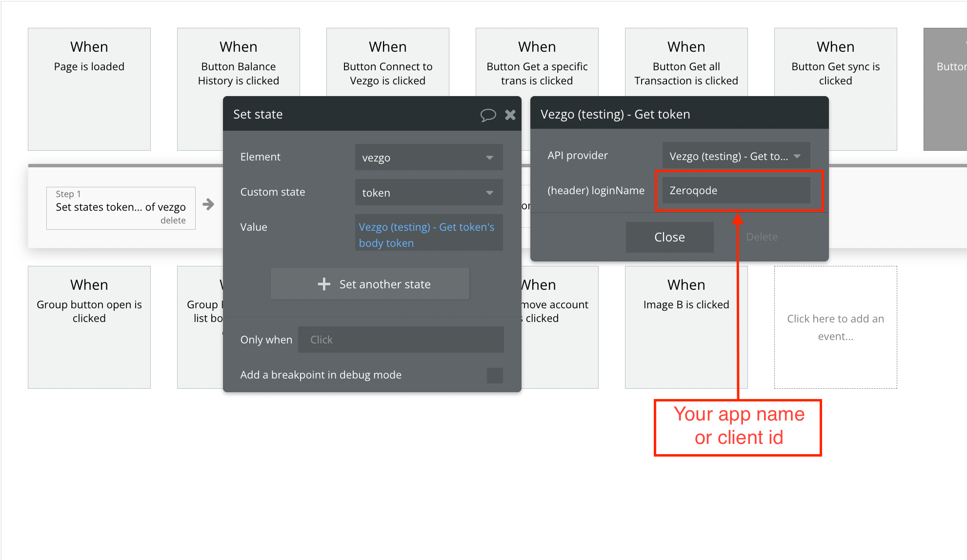Image resolution: width=967 pixels, height=560 pixels.
Task: Click the Only when condition field
Action: [401, 340]
